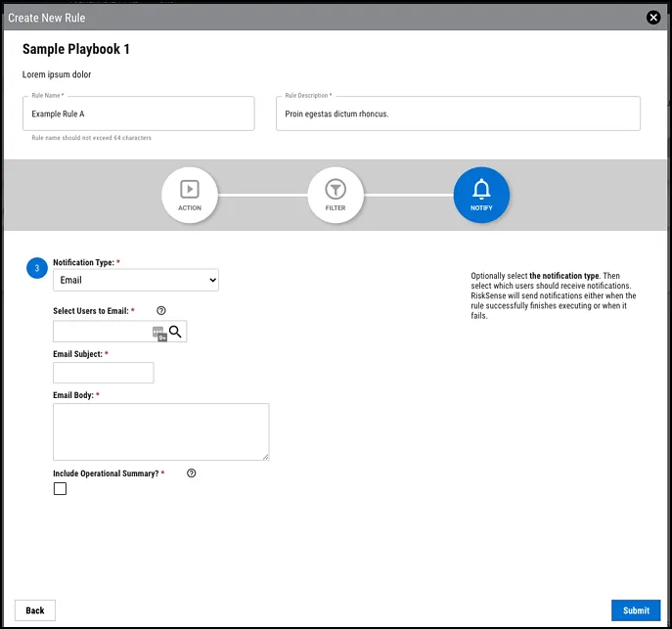Click the Back button

click(x=35, y=610)
